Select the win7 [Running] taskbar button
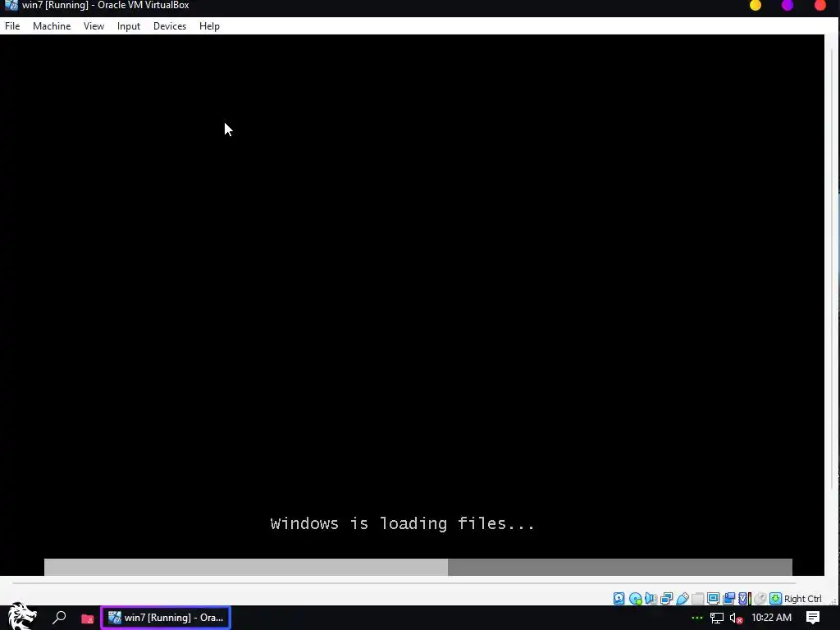The height and width of the screenshot is (630, 840). [x=166, y=618]
